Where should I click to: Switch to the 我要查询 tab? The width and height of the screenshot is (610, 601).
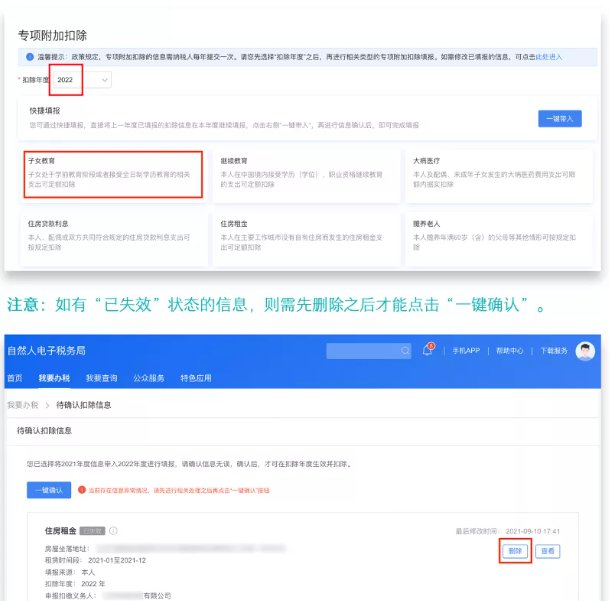[x=102, y=378]
